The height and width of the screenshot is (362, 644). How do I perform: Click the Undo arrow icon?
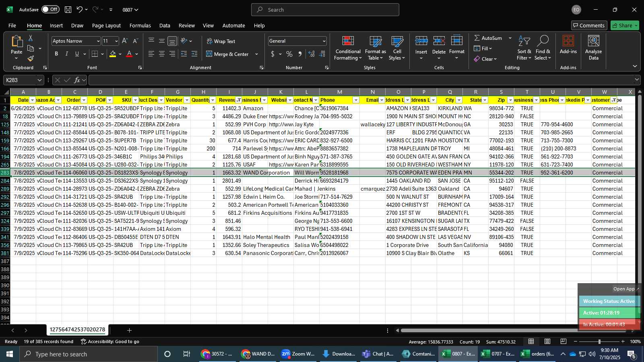(x=80, y=10)
